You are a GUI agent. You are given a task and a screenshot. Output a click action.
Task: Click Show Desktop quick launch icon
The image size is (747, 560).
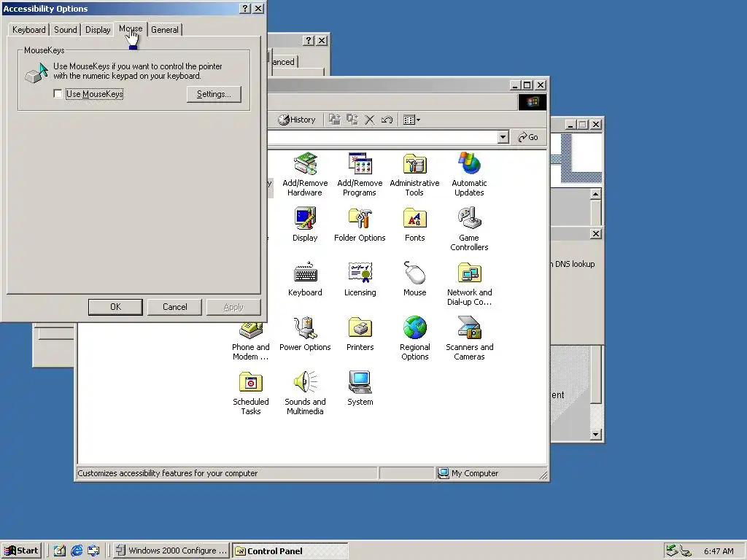tap(60, 551)
